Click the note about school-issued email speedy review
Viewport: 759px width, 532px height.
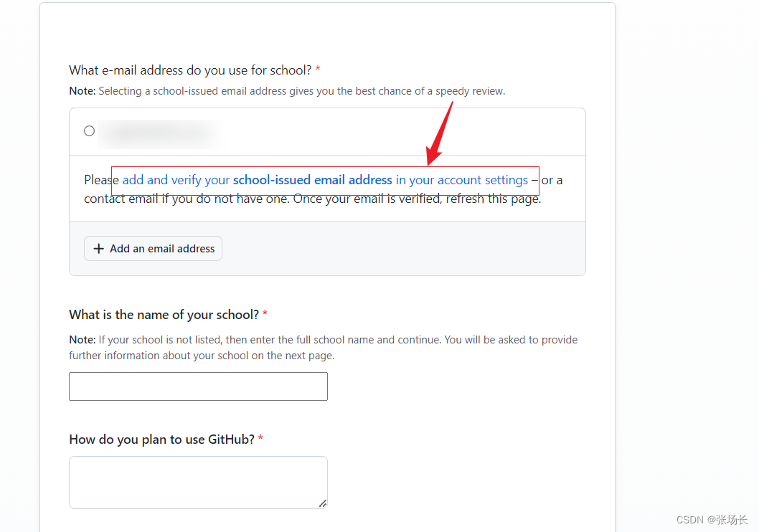[x=287, y=91]
